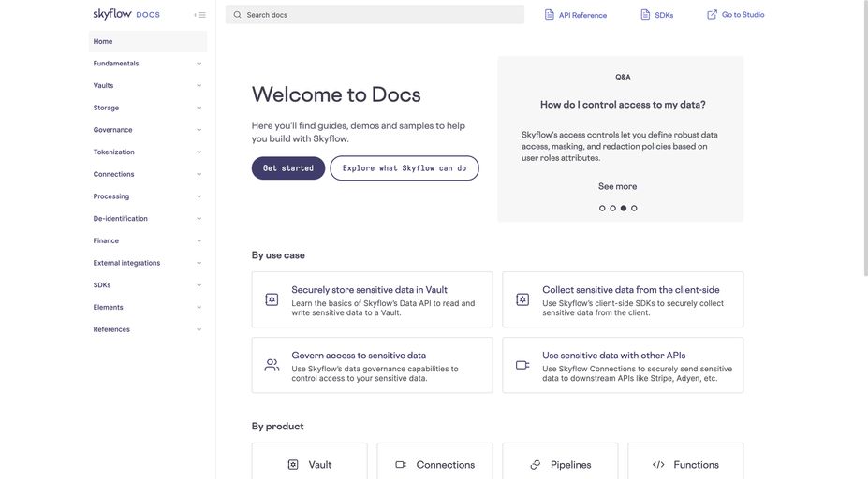
Task: Click the See more link
Action: pyautogui.click(x=617, y=186)
